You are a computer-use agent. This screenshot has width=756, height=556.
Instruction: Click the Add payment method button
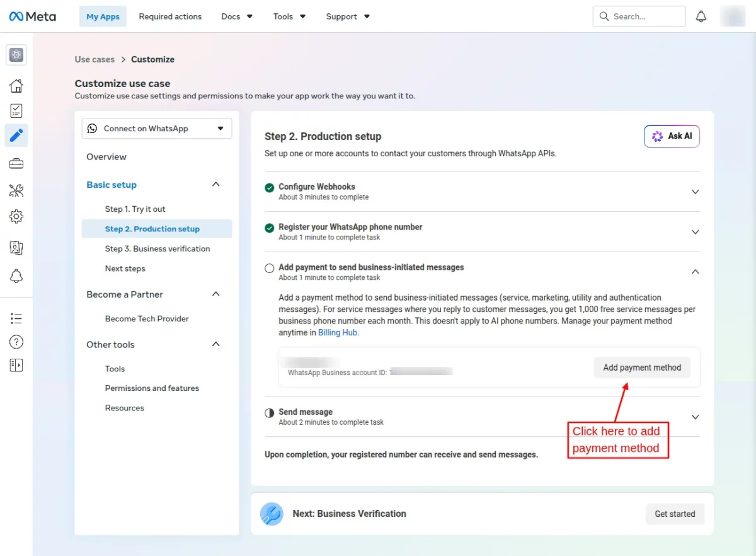642,368
